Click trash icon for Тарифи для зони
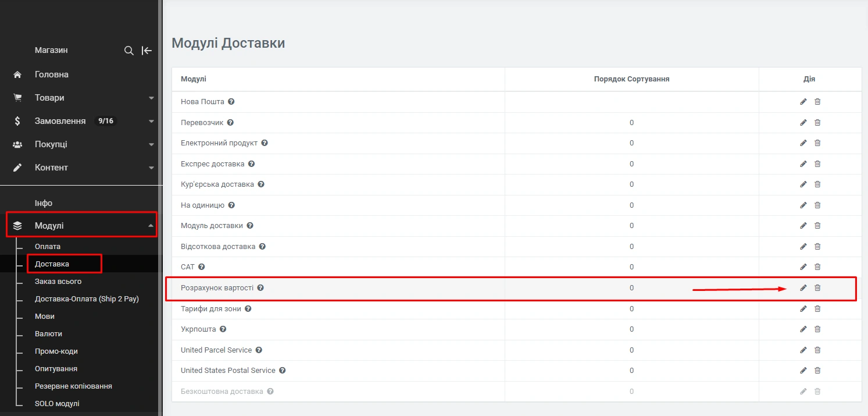The width and height of the screenshot is (868, 416). [x=817, y=309]
